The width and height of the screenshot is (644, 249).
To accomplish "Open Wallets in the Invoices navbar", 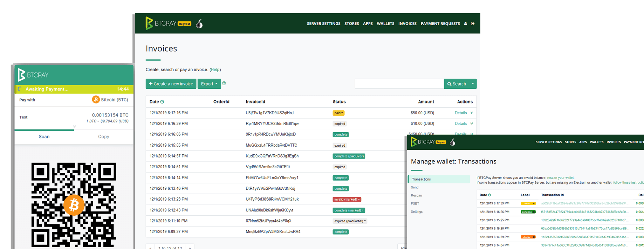I will coord(385,23).
